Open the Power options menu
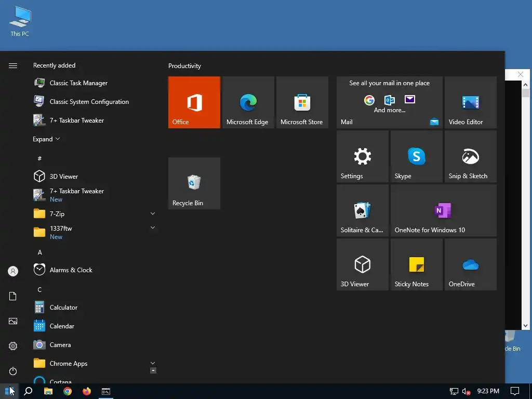This screenshot has width=532, height=399. 13,371
